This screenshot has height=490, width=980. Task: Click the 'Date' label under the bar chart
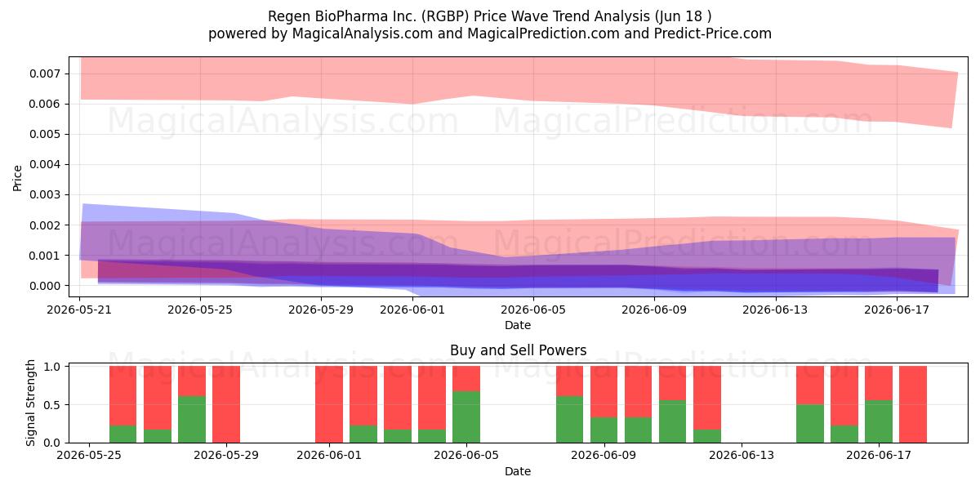518,471
